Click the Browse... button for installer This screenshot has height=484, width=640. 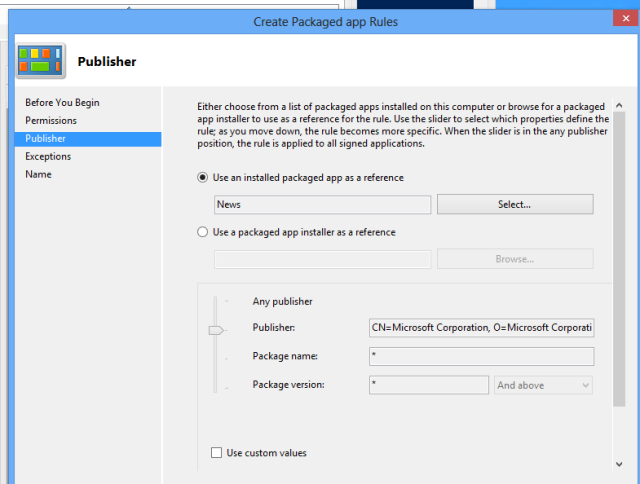tap(515, 259)
